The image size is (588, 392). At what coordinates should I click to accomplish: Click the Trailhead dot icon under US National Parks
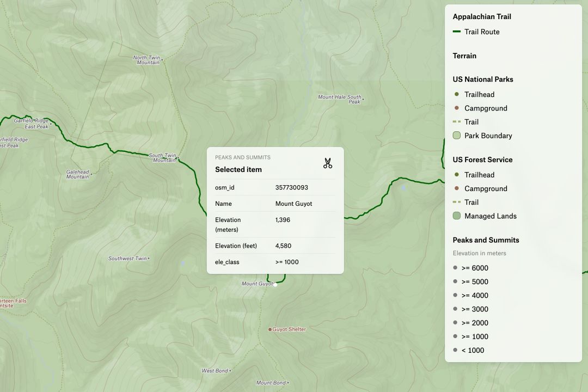[x=456, y=94]
